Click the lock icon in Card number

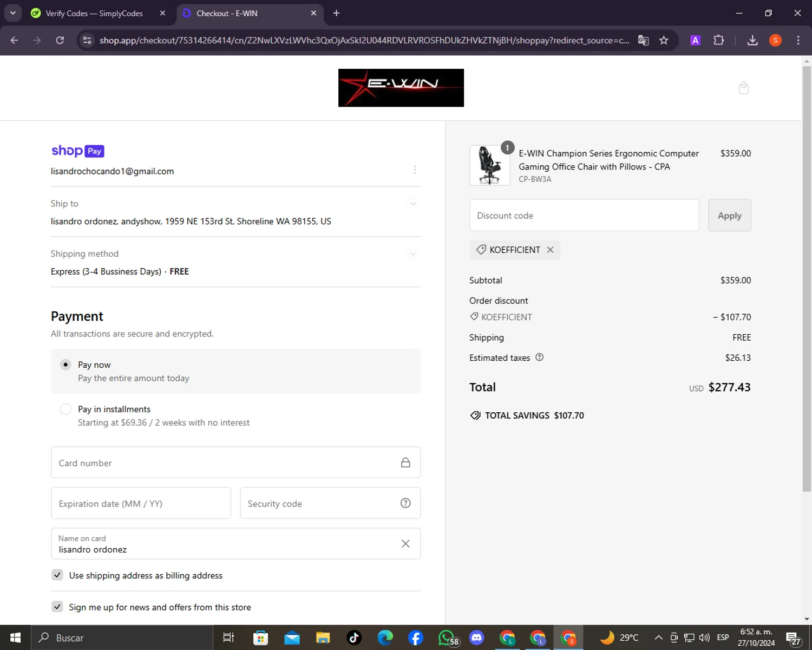click(x=405, y=462)
